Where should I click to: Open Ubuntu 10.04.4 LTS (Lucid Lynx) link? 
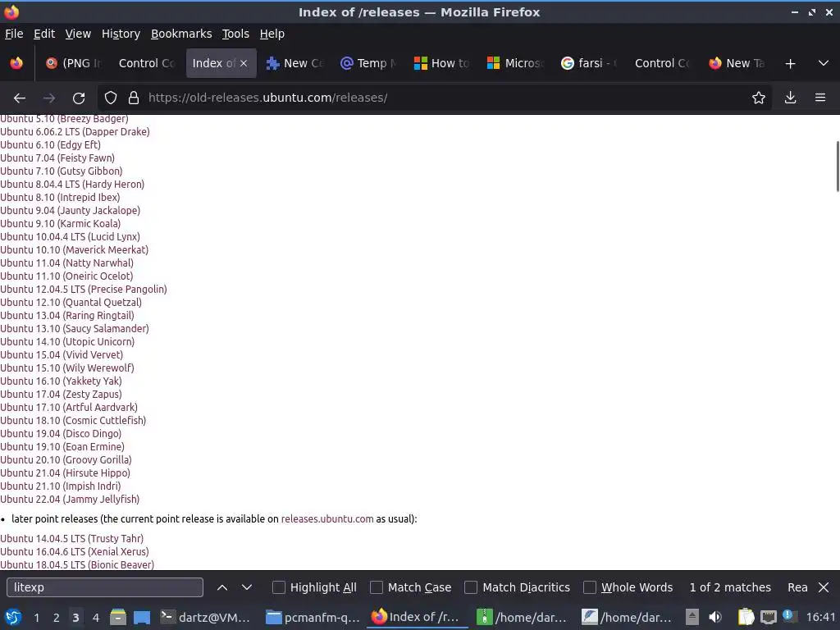tap(71, 237)
